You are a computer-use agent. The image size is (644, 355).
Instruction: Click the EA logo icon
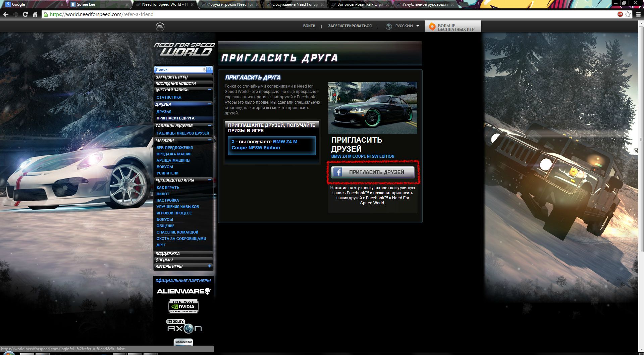pyautogui.click(x=160, y=27)
